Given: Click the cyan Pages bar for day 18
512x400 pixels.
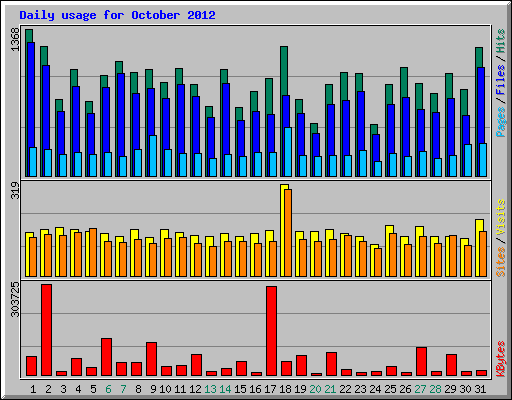Looking at the screenshot, I should (x=288, y=152).
